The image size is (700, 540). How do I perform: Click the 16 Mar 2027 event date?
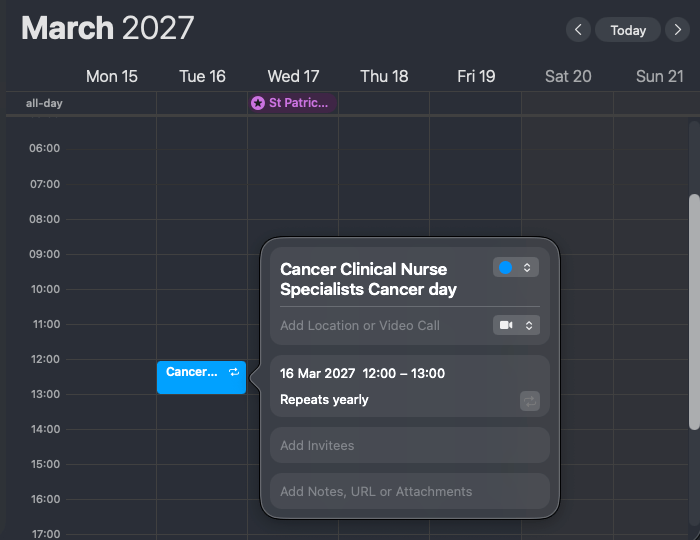point(317,373)
